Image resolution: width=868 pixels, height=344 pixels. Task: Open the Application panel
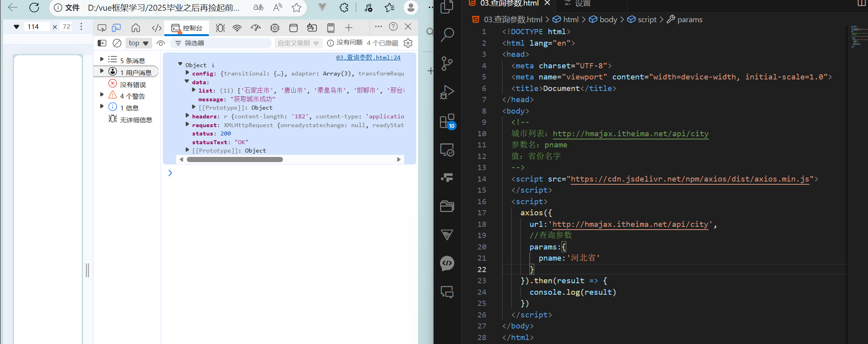coord(293,28)
